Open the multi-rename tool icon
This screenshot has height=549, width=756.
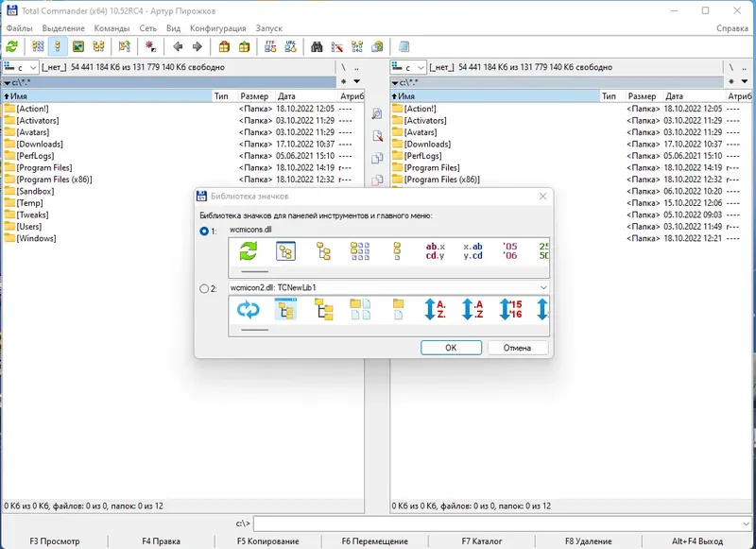click(337, 46)
